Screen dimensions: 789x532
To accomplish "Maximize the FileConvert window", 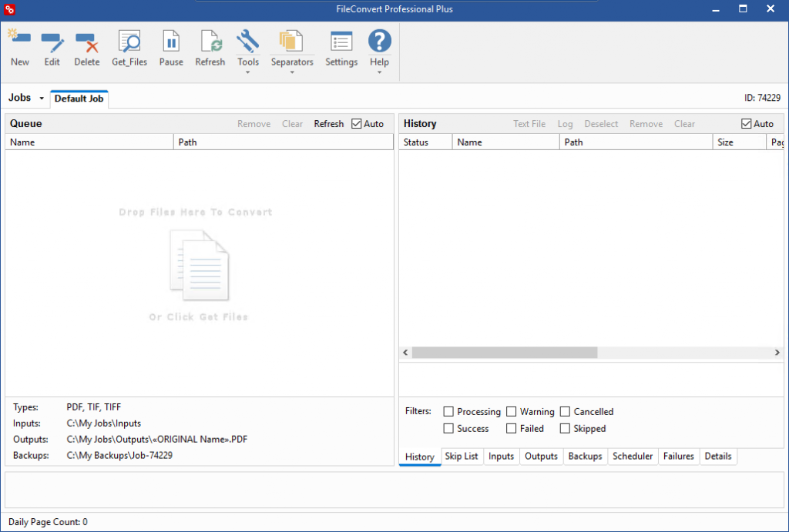I will pos(743,9).
